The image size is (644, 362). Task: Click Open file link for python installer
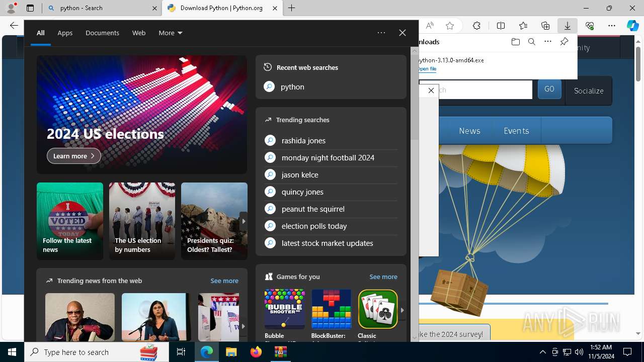pyautogui.click(x=427, y=69)
